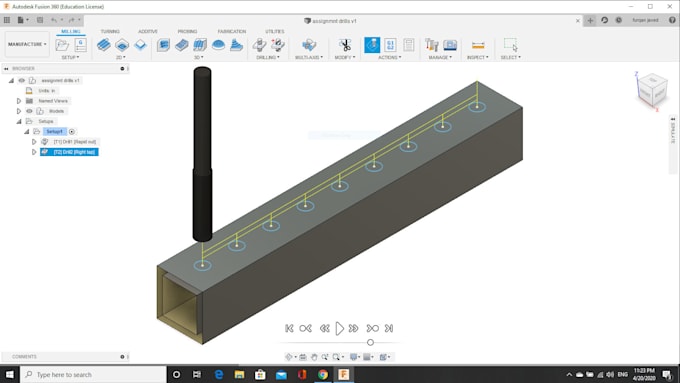Expand the Models node
The image size is (680, 383).
click(x=19, y=111)
